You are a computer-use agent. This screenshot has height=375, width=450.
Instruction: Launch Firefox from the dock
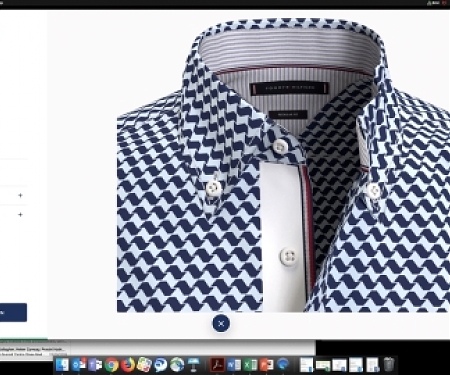[x=128, y=365]
